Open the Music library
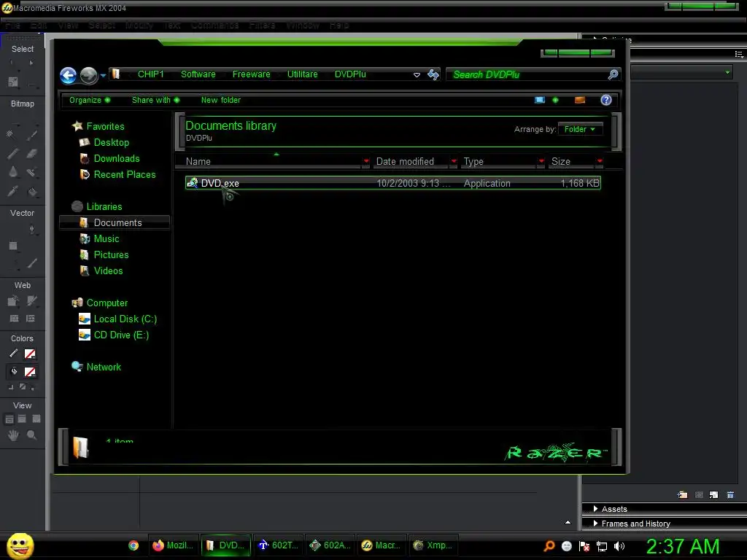This screenshot has height=560, width=747. [107, 238]
